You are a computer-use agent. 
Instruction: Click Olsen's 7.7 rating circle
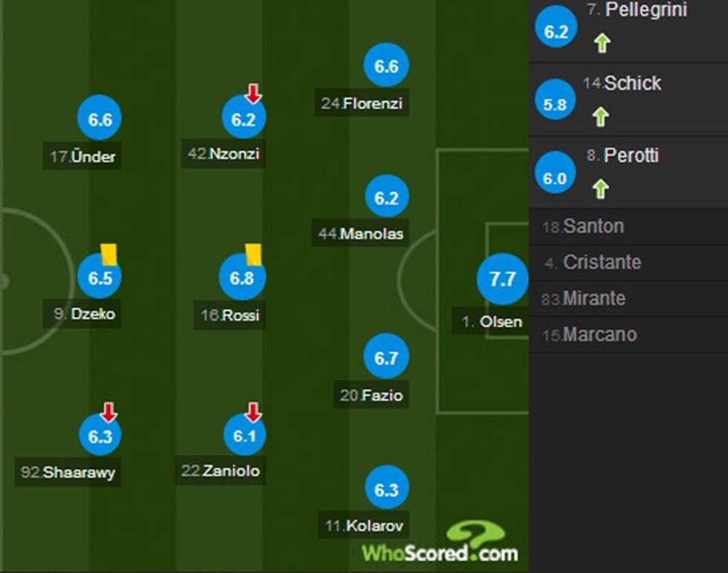click(x=502, y=279)
